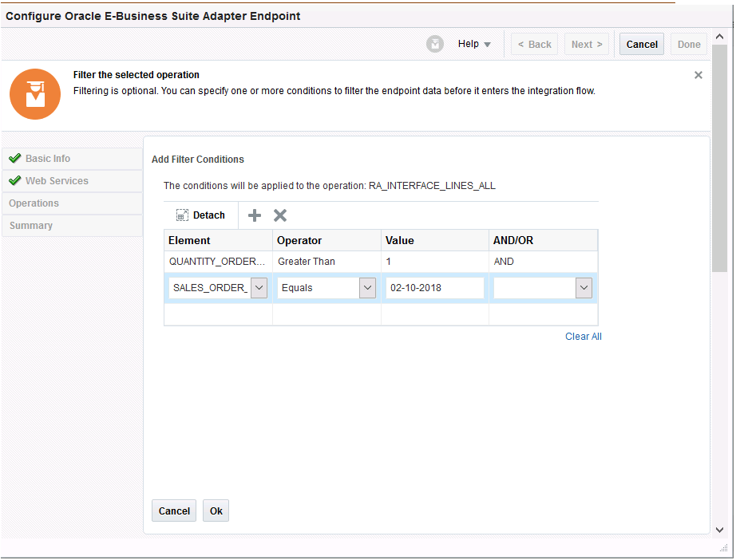Click the Clear All link
Screen dimensions: 736x560
point(583,336)
